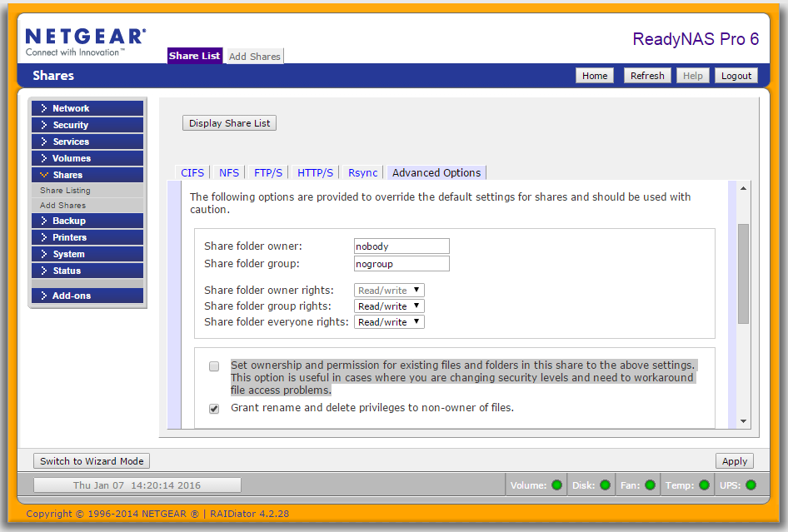
Task: Check the Fan status indicator
Action: 651,485
